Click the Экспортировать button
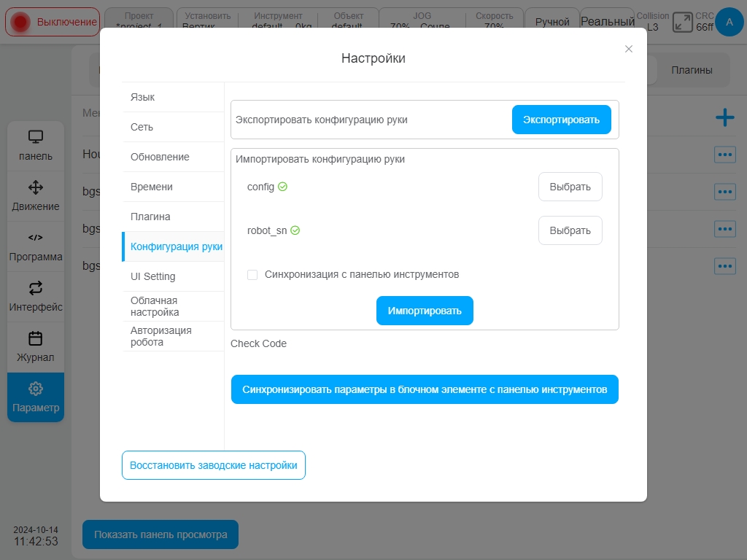 [x=561, y=120]
